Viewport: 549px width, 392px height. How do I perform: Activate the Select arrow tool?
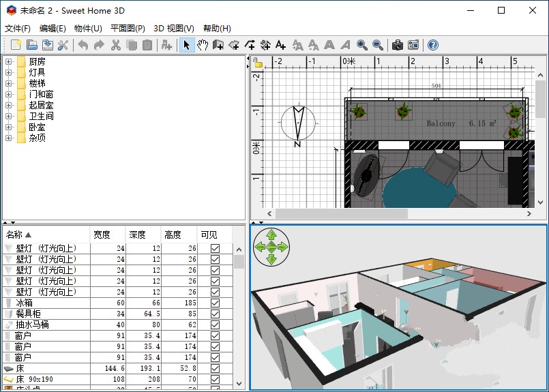[187, 45]
